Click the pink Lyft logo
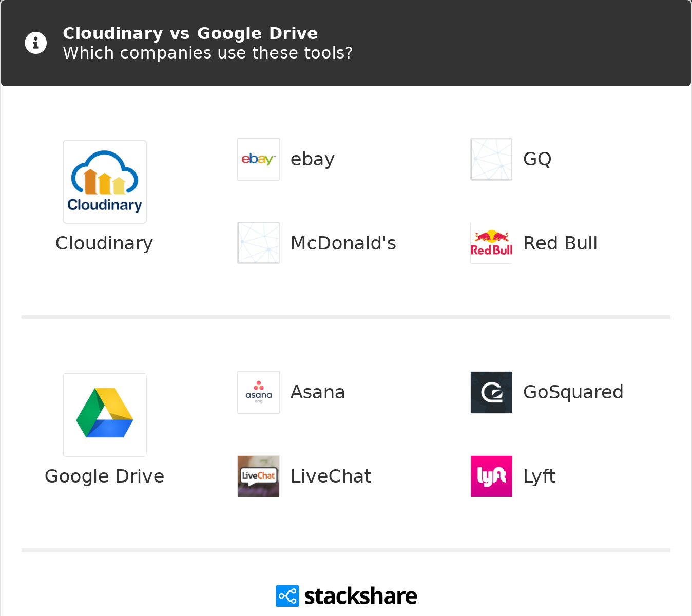Screen dimensions: 692x616 tap(491, 476)
